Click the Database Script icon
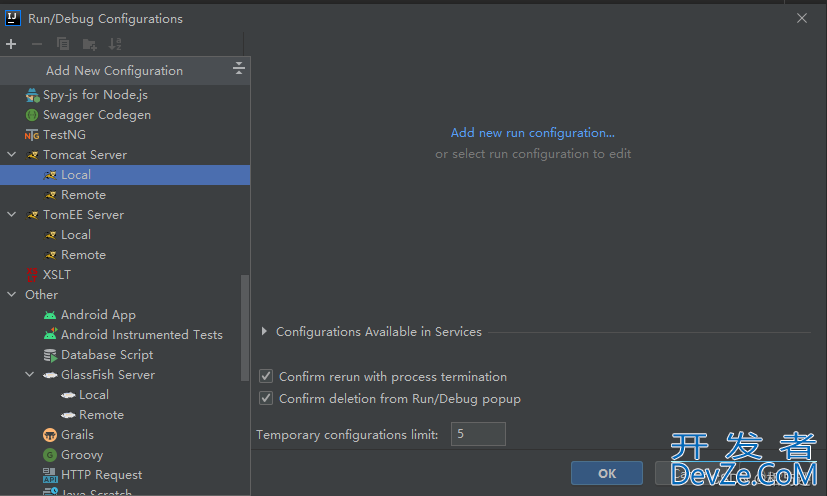 [x=50, y=355]
